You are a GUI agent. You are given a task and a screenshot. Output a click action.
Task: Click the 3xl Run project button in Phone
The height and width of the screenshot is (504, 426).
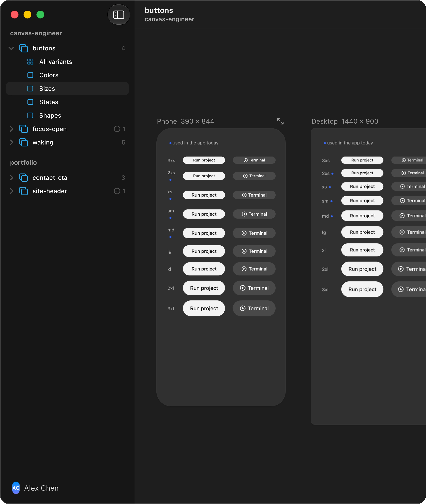coord(204,308)
